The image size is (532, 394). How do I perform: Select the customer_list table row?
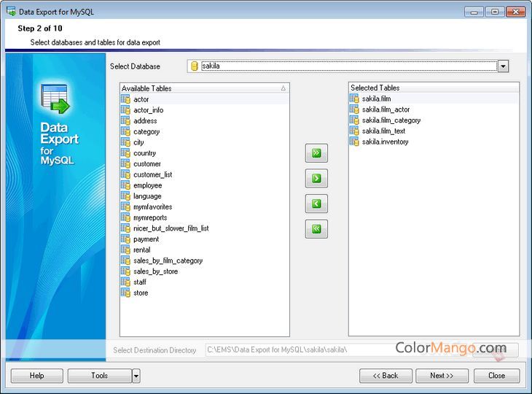point(205,174)
